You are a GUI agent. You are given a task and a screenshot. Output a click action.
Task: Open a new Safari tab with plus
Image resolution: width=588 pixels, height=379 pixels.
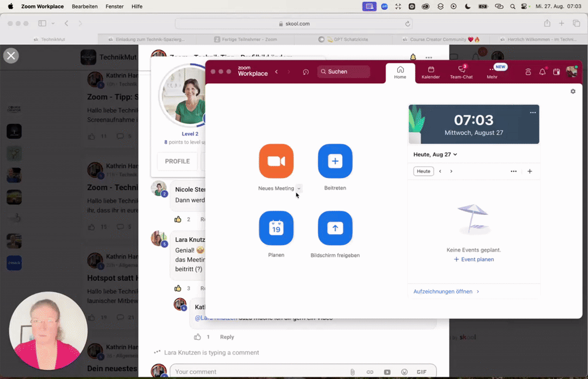pyautogui.click(x=562, y=23)
